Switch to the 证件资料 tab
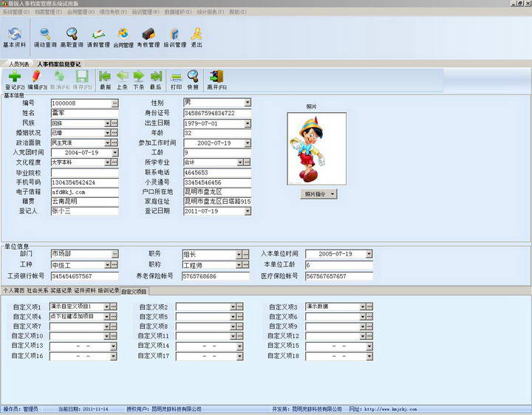The image size is (532, 415). tap(85, 290)
